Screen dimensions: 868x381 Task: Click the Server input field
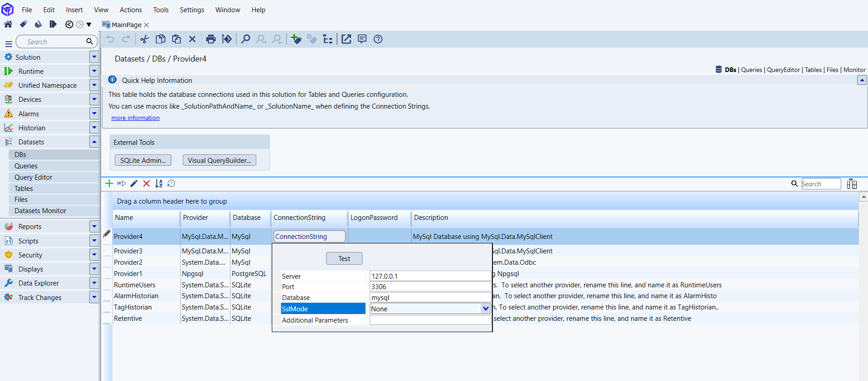point(429,276)
